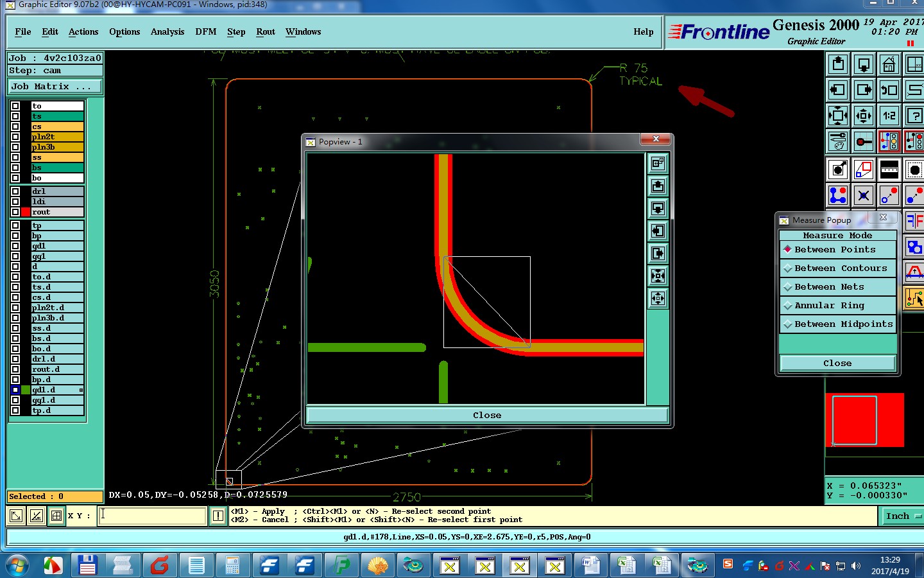The height and width of the screenshot is (578, 924).
Task: Select Between Contours measure mode
Action: 837,268
